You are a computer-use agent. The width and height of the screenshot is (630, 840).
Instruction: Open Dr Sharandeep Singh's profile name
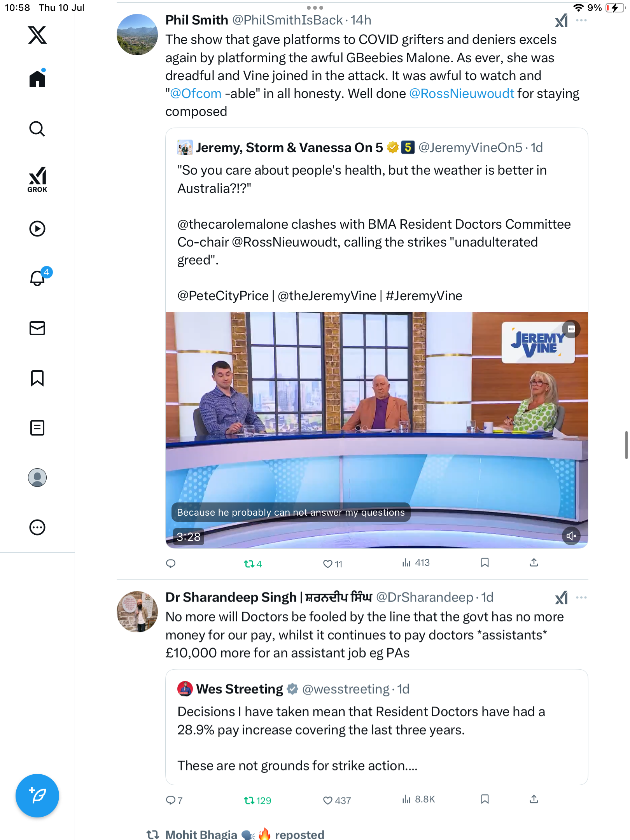[269, 597]
